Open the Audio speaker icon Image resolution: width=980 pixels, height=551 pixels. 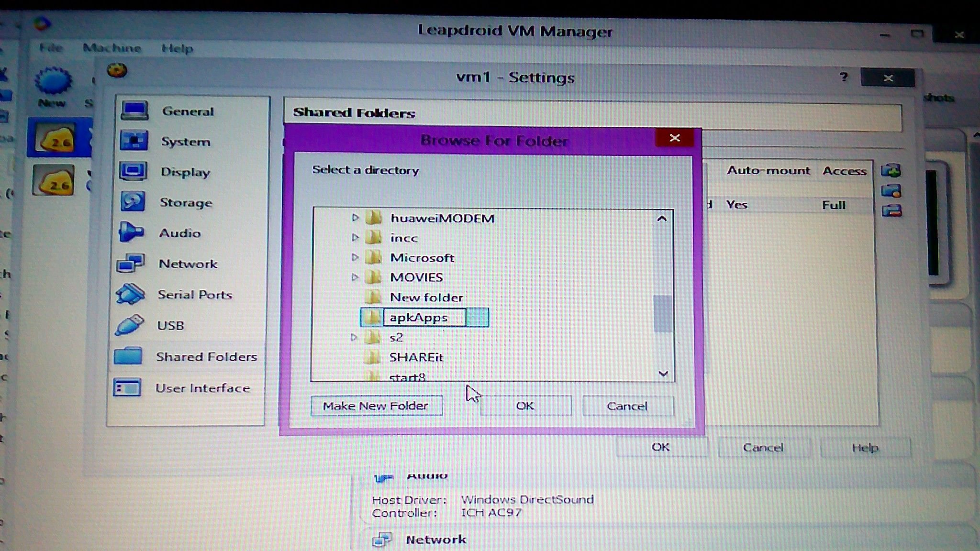pyautogui.click(x=131, y=232)
